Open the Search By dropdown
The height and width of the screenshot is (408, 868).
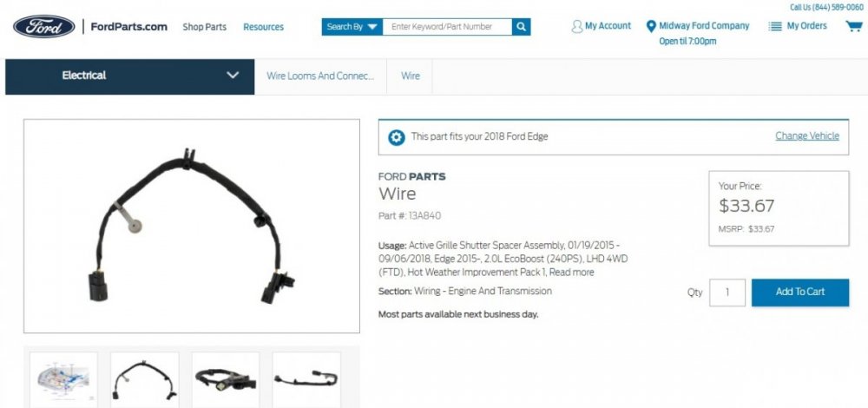[352, 27]
